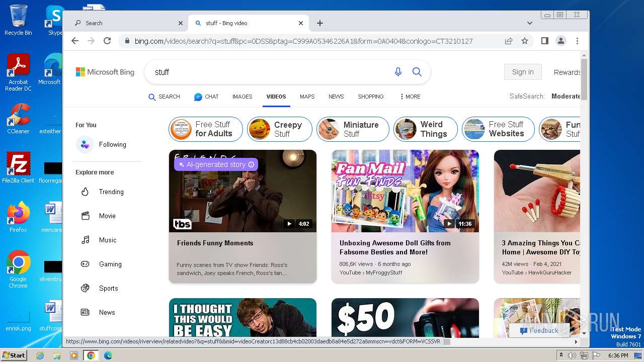Click the share page icon in address bar
The width and height of the screenshot is (644, 362).
click(x=509, y=41)
